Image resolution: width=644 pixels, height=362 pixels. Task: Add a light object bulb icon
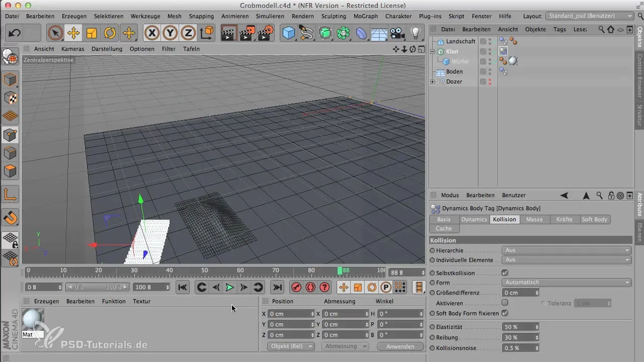pos(416,34)
